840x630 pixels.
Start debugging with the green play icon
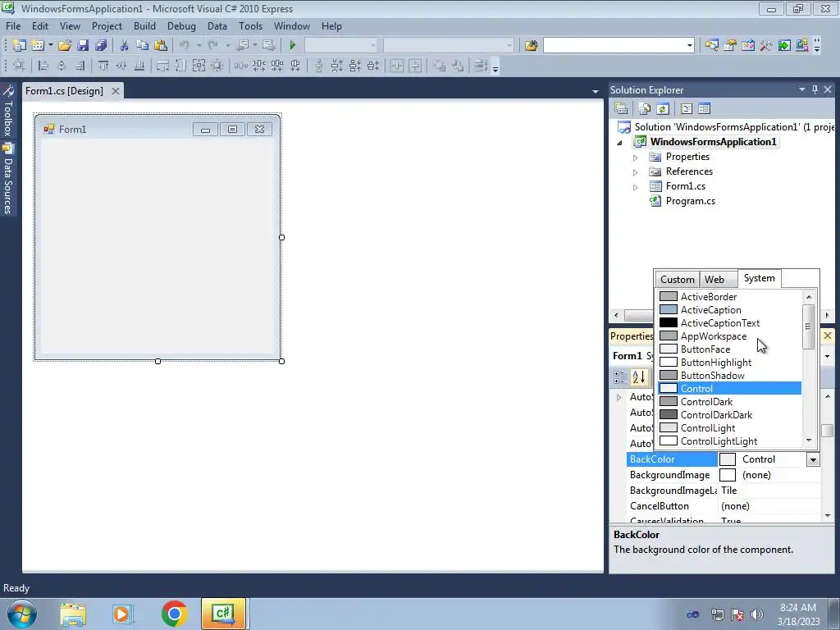pyautogui.click(x=293, y=46)
